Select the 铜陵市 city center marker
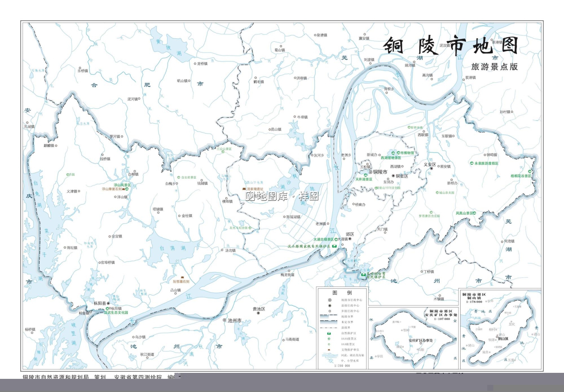 pyautogui.click(x=371, y=172)
